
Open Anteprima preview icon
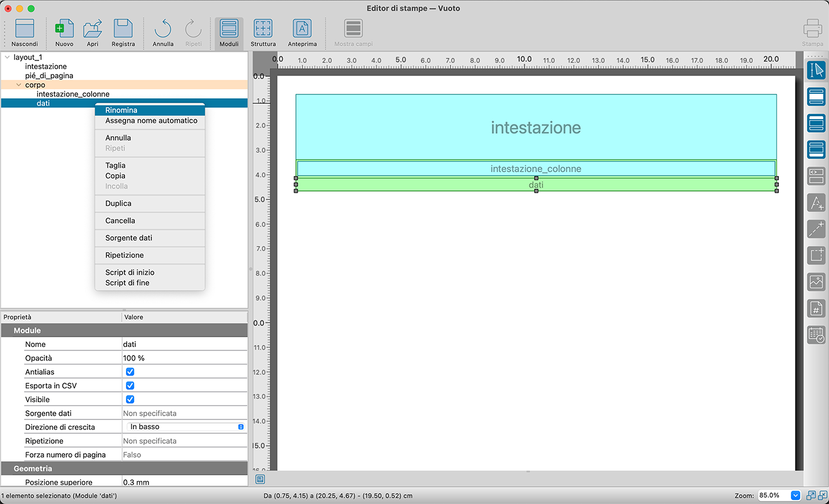(x=302, y=29)
